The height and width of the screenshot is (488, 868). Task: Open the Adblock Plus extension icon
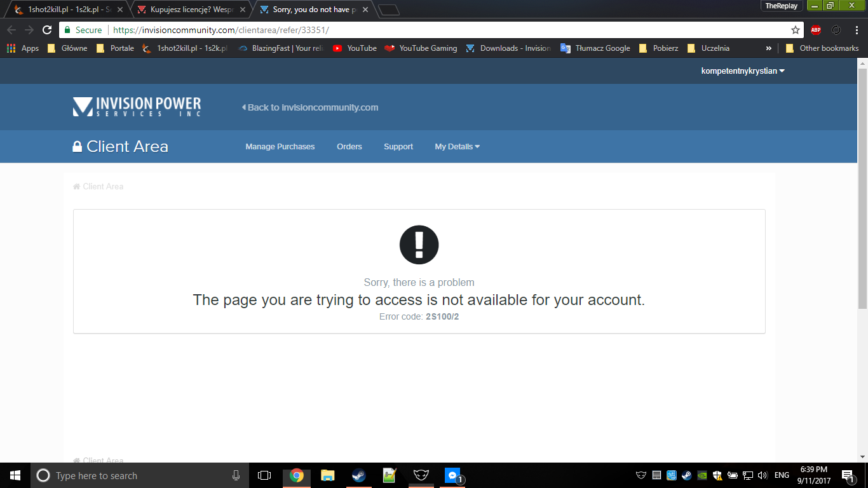[x=815, y=30]
